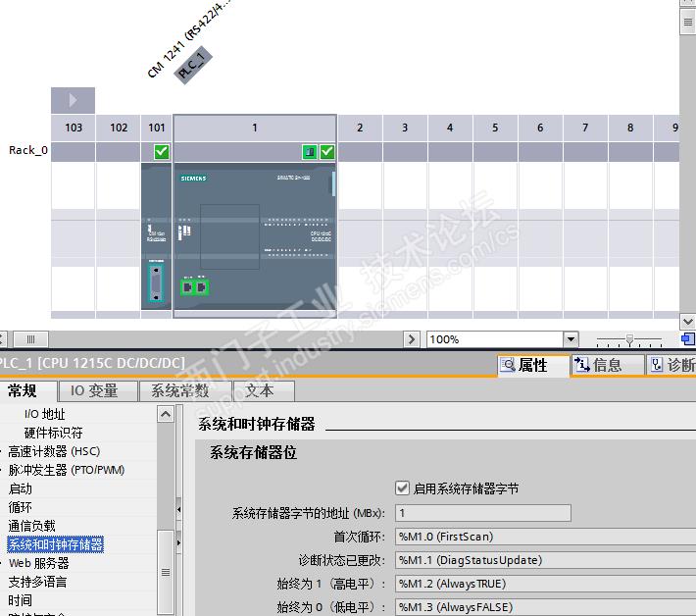Screen dimensions: 696x616
Task: Select the CM 1241 module in slot 101
Action: (x=156, y=236)
